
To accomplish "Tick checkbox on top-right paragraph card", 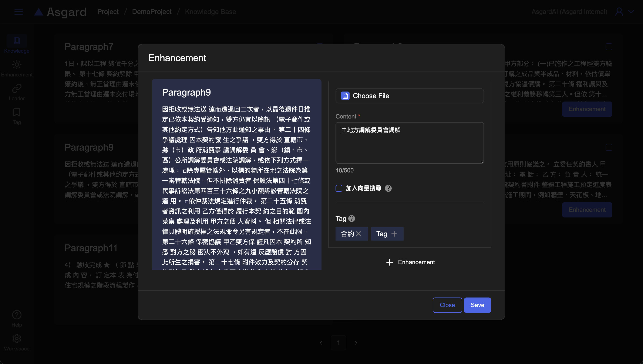I will [x=609, y=47].
